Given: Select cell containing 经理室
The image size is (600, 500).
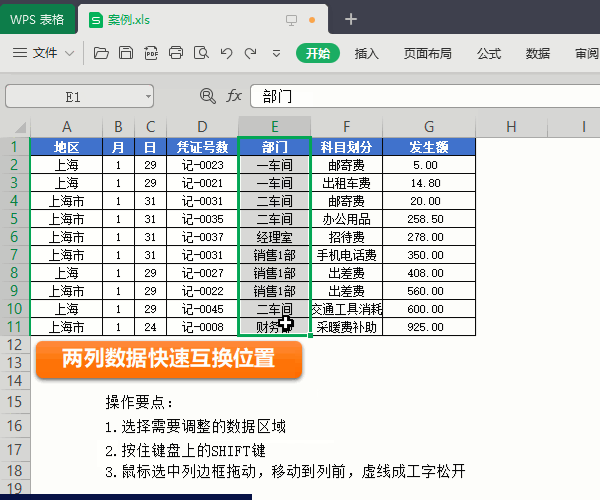Looking at the screenshot, I should tap(274, 237).
